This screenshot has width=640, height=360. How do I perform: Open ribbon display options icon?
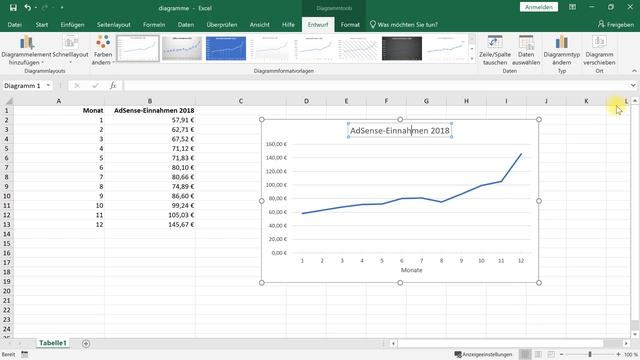(x=572, y=7)
